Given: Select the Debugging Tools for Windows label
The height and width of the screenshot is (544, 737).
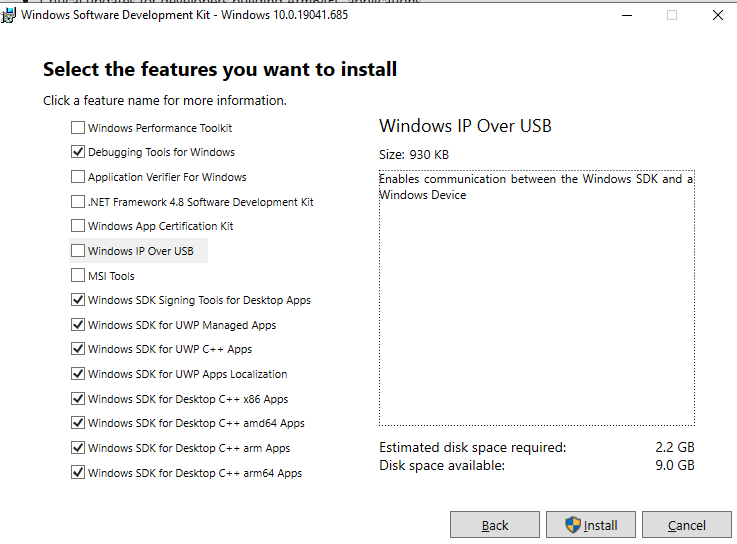Looking at the screenshot, I should (x=161, y=152).
